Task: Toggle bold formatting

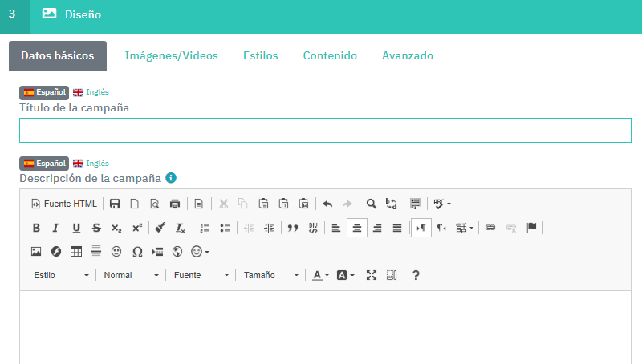Action: [36, 228]
